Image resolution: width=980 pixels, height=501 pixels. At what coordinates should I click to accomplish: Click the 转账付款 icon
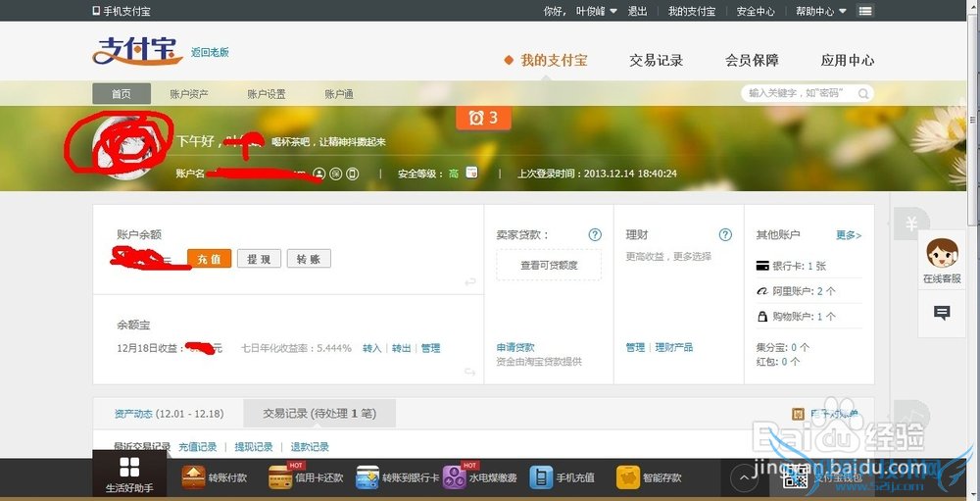click(194, 477)
